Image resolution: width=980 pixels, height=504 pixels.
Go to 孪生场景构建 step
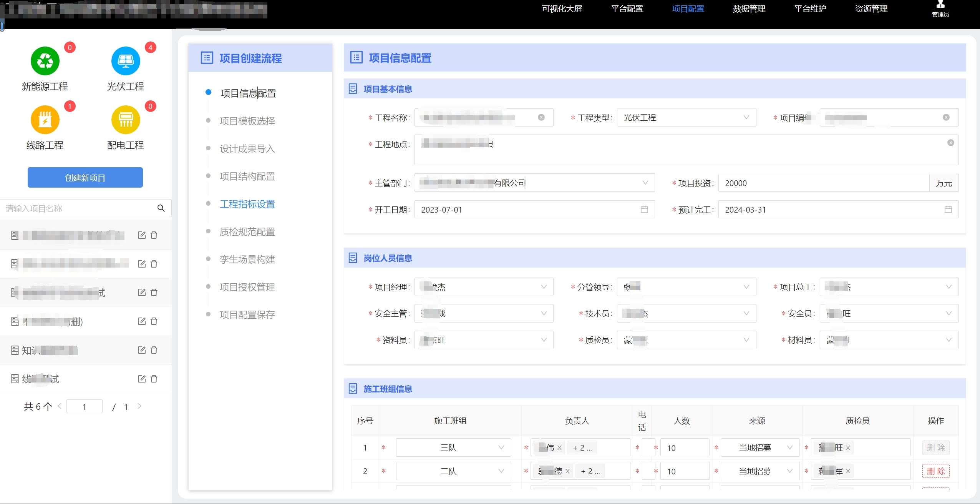pyautogui.click(x=247, y=259)
